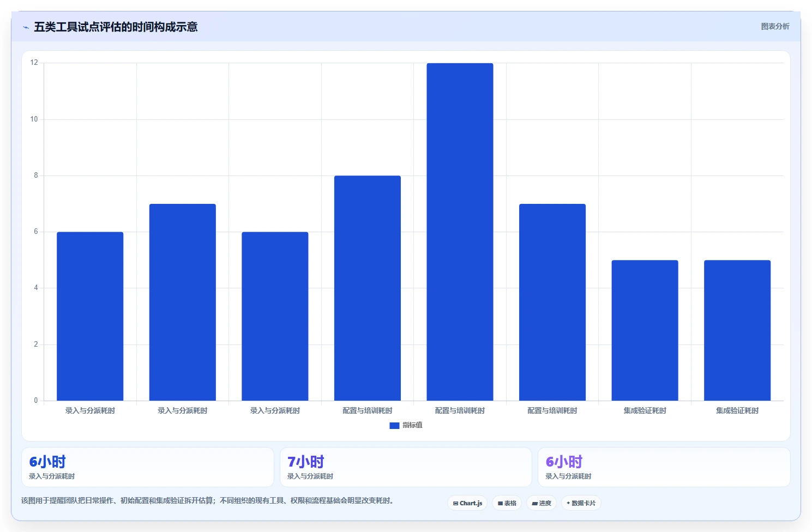Select the 表格 chip
The image size is (812, 532).
pyautogui.click(x=507, y=503)
